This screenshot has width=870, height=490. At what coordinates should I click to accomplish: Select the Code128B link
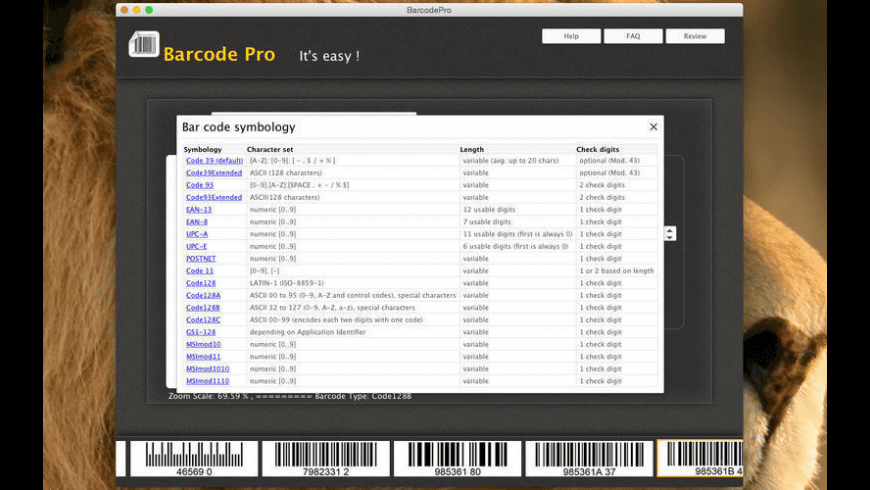pyautogui.click(x=203, y=308)
